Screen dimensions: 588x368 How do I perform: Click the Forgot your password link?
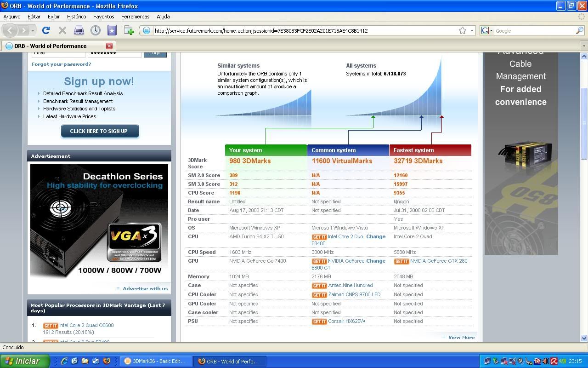pyautogui.click(x=61, y=64)
